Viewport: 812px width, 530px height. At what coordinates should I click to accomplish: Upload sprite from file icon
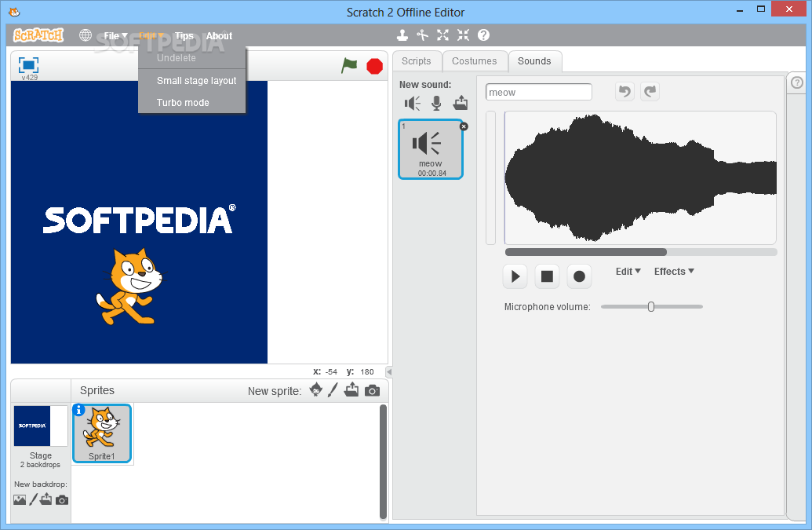tap(351, 389)
